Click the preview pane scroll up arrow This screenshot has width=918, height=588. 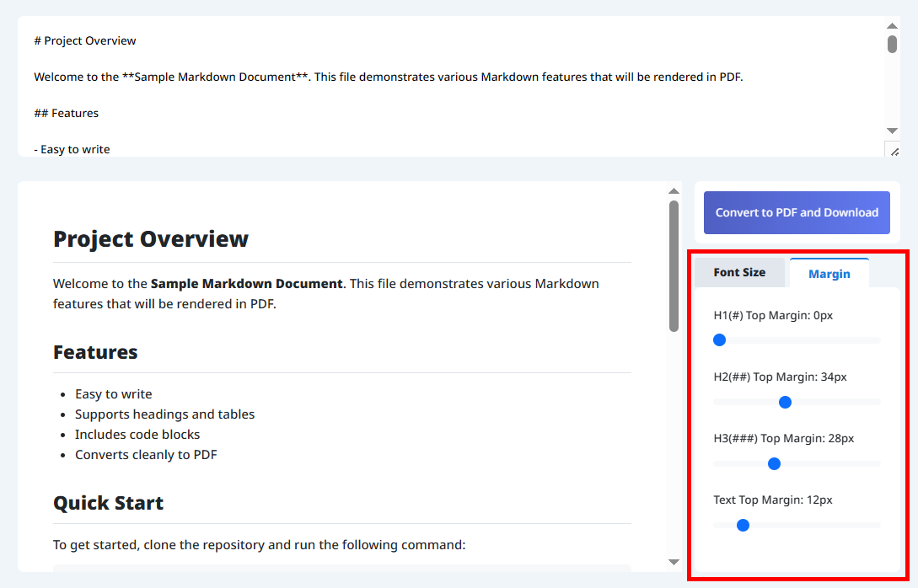[674, 191]
